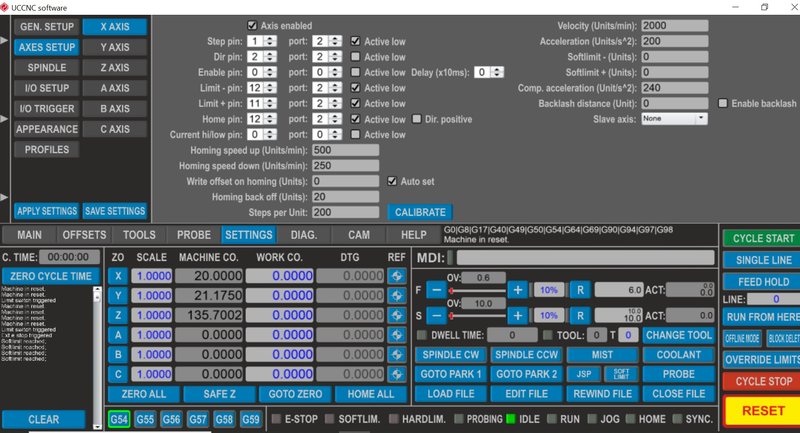Click the Y axis reference home icon
The image size is (800, 433).
396,296
